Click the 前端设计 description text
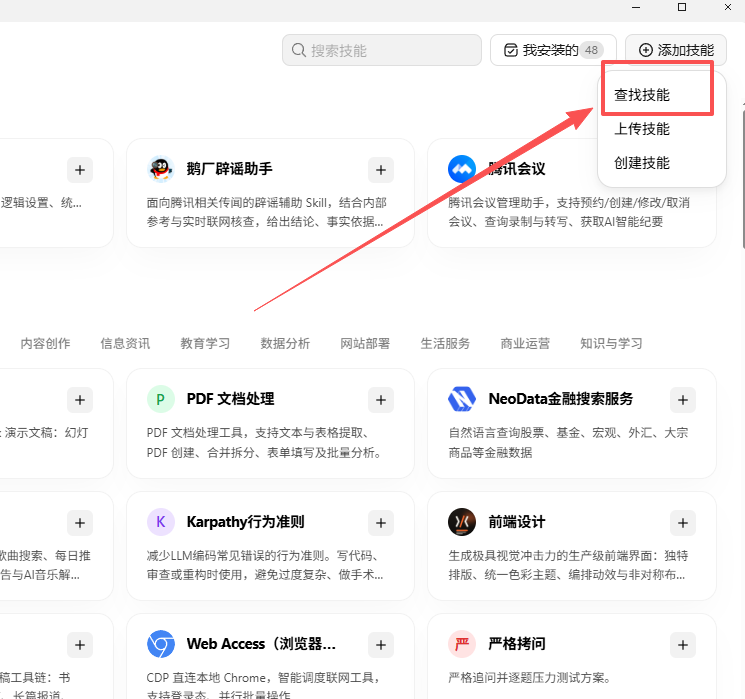The image size is (745, 699). pos(568,565)
